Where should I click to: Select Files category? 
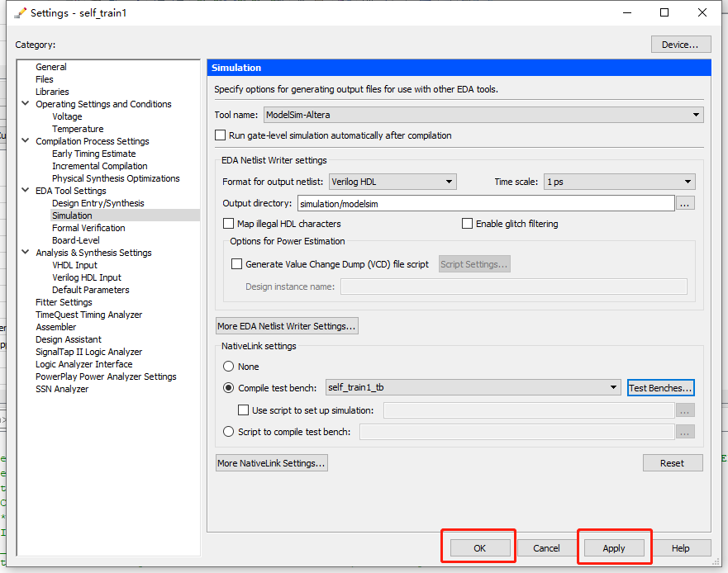pos(45,79)
